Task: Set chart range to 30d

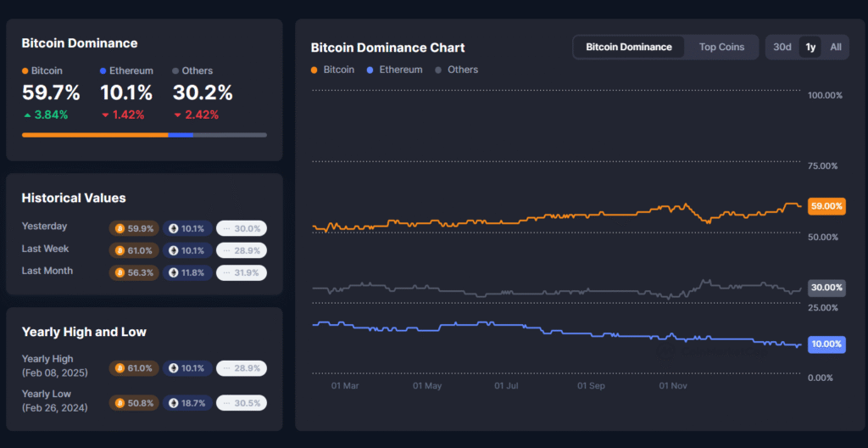Action: tap(782, 47)
